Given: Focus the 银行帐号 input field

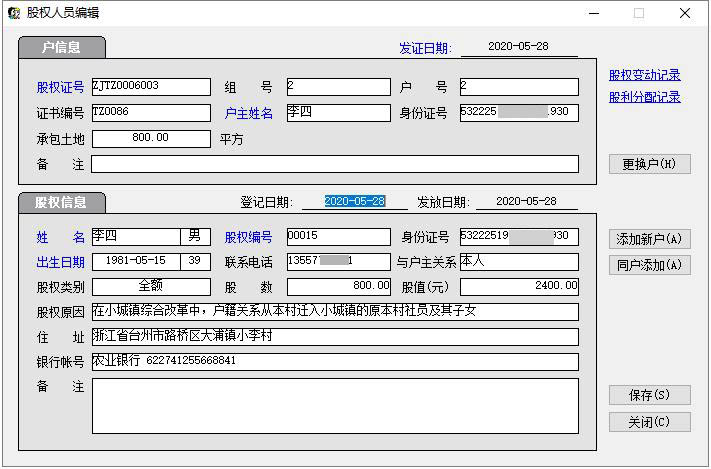Looking at the screenshot, I should click(x=335, y=361).
